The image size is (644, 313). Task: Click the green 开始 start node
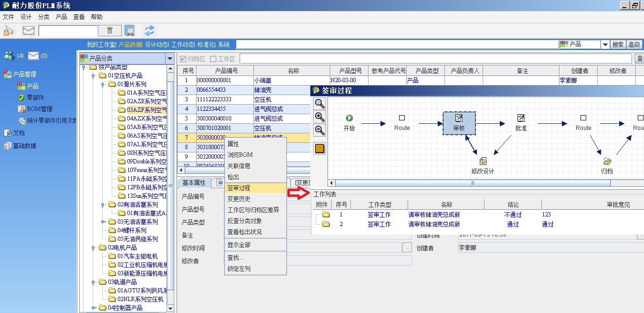349,118
